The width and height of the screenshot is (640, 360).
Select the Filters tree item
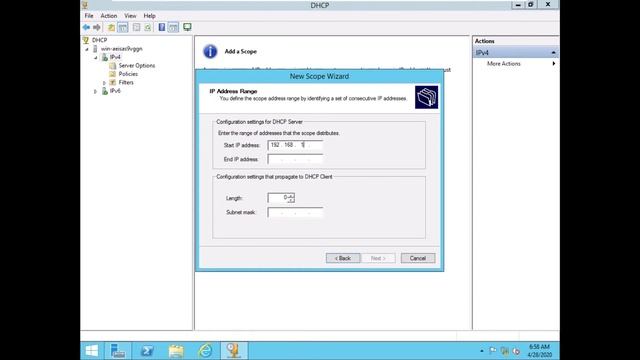point(126,82)
